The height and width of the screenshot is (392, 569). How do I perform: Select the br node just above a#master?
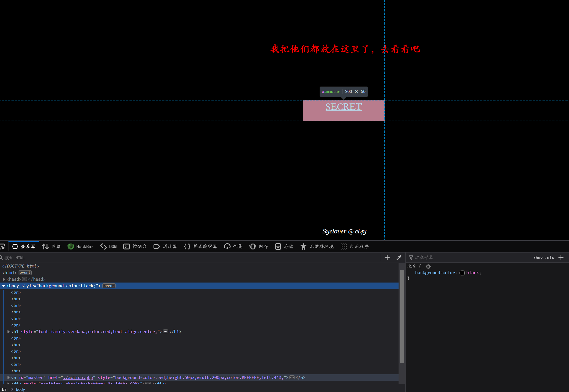[x=16, y=371]
